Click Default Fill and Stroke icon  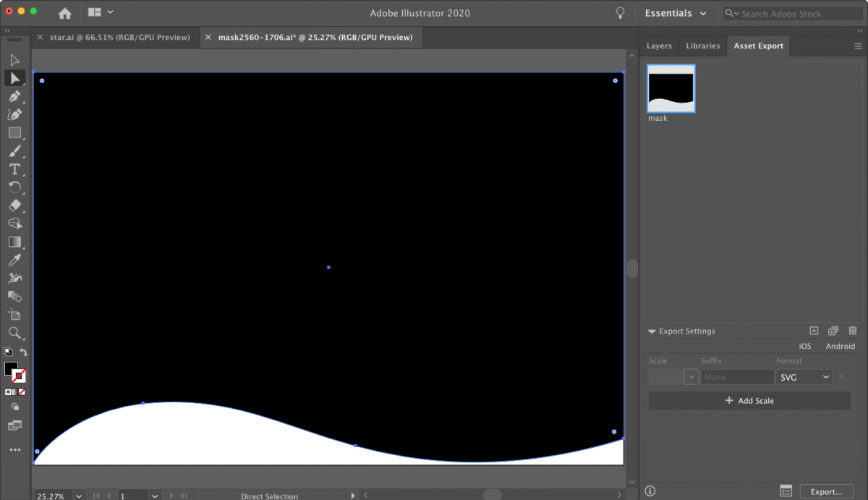pos(8,352)
